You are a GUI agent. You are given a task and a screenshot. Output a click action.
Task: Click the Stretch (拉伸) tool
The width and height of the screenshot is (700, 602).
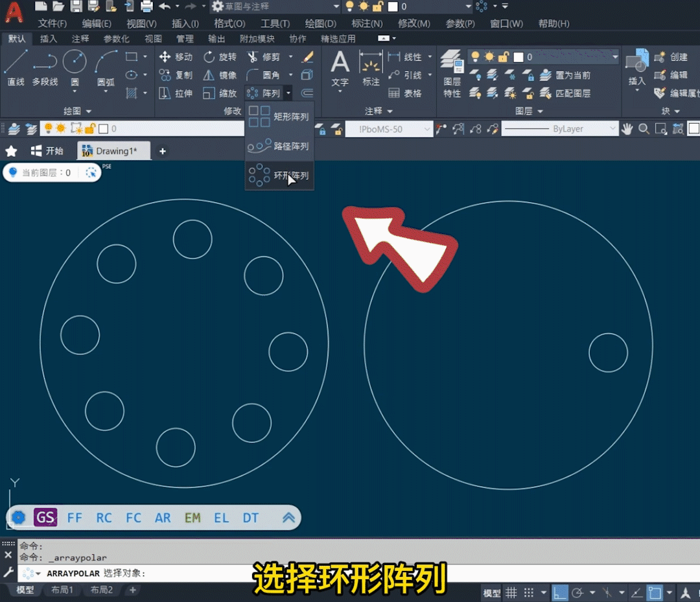pos(176,93)
